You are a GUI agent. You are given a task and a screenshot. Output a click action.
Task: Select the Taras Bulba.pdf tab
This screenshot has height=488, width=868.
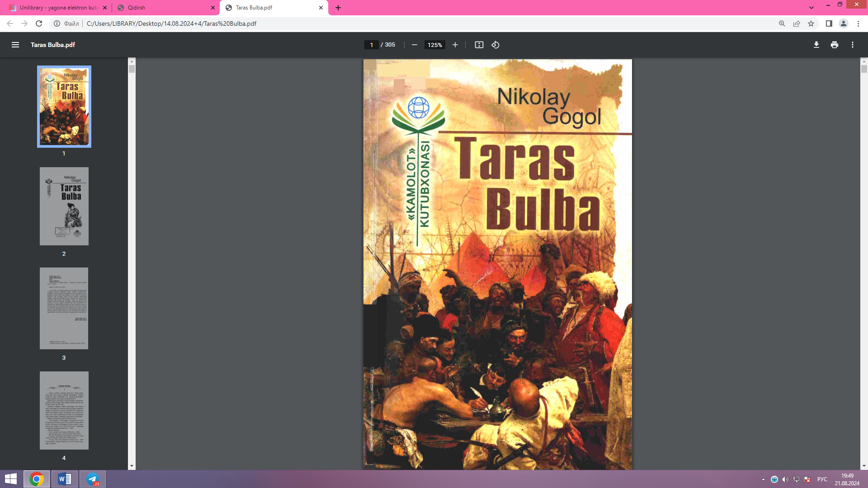coord(274,8)
